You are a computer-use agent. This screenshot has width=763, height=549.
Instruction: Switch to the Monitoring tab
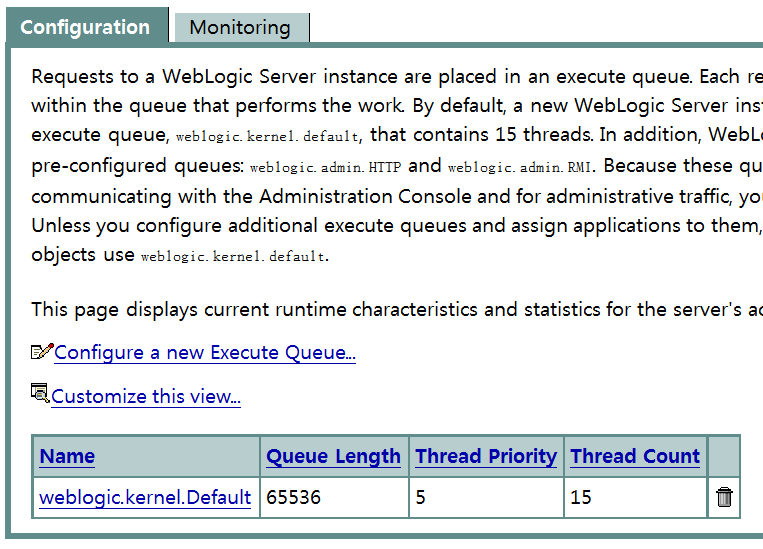point(241,28)
